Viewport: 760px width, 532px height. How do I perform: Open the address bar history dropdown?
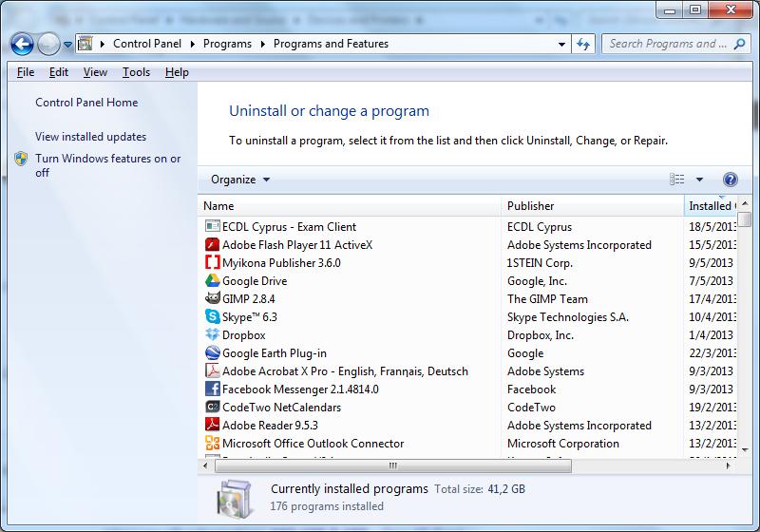[561, 44]
